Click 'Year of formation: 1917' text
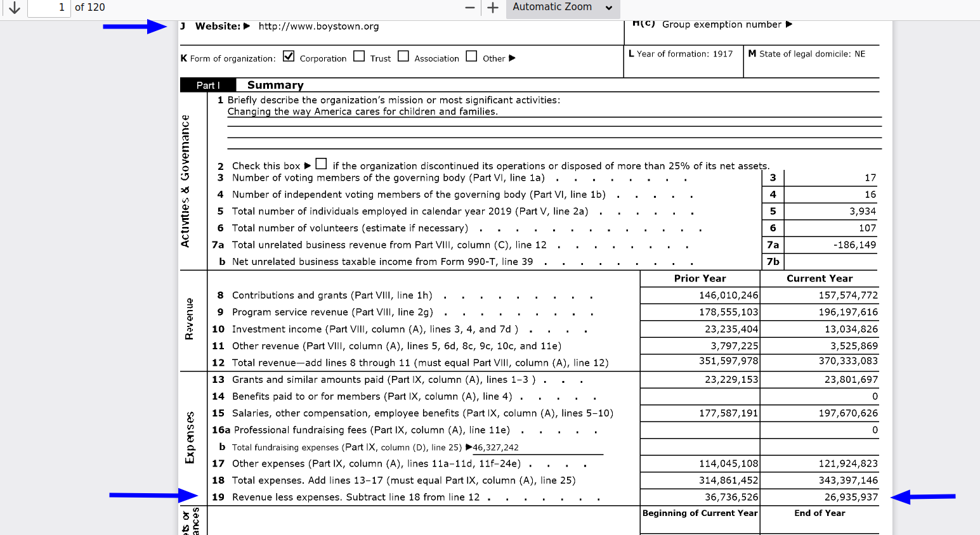 (x=684, y=54)
